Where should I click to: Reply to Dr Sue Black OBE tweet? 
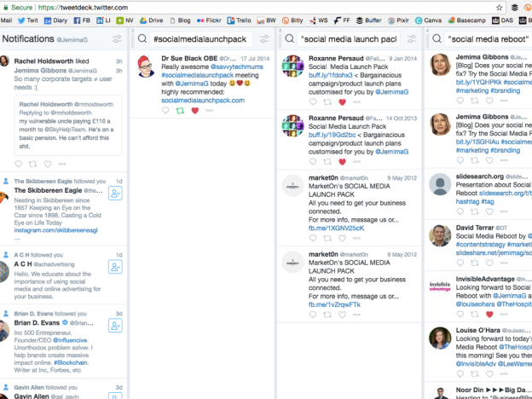(165, 110)
